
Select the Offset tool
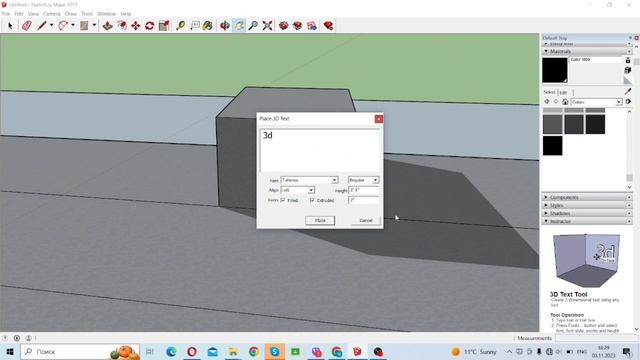122,26
